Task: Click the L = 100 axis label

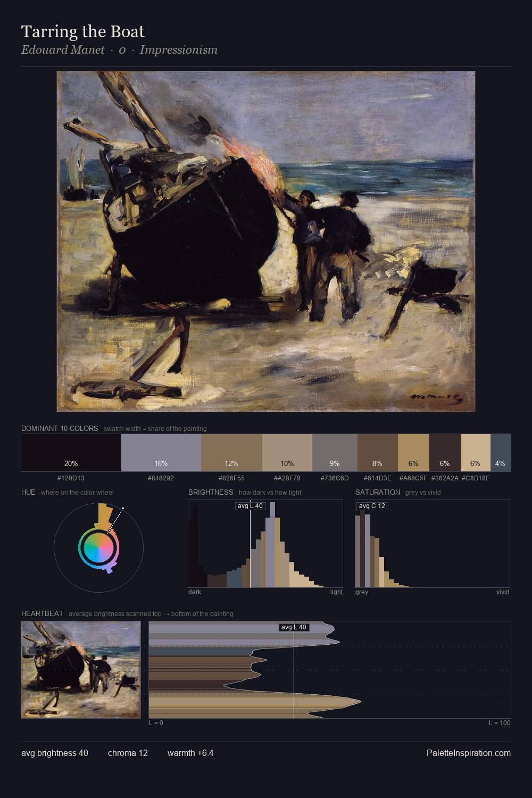Action: pyautogui.click(x=500, y=723)
